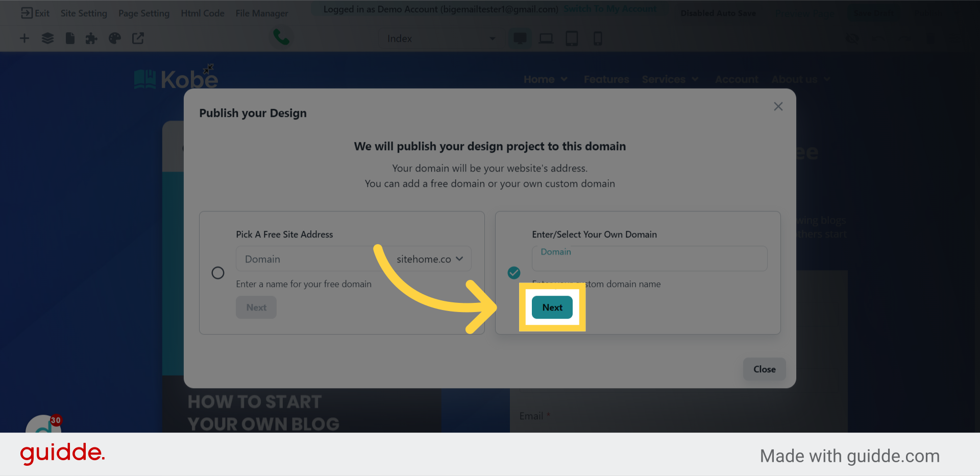Click the Publish your Design title
The height and width of the screenshot is (476, 980).
(253, 113)
